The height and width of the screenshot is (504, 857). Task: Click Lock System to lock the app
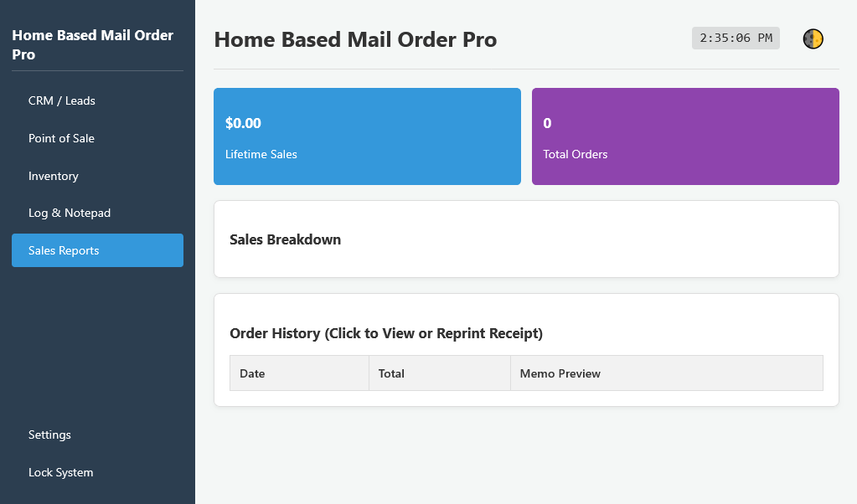(x=60, y=472)
